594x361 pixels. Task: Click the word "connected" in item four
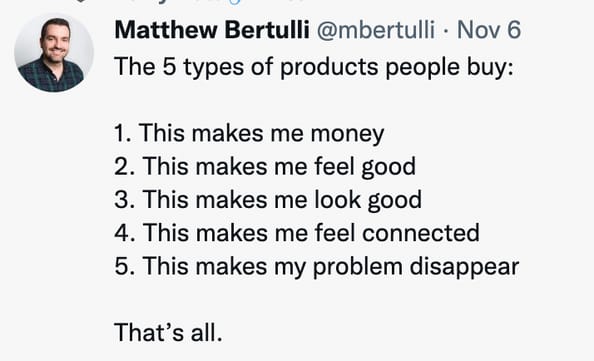click(x=420, y=233)
